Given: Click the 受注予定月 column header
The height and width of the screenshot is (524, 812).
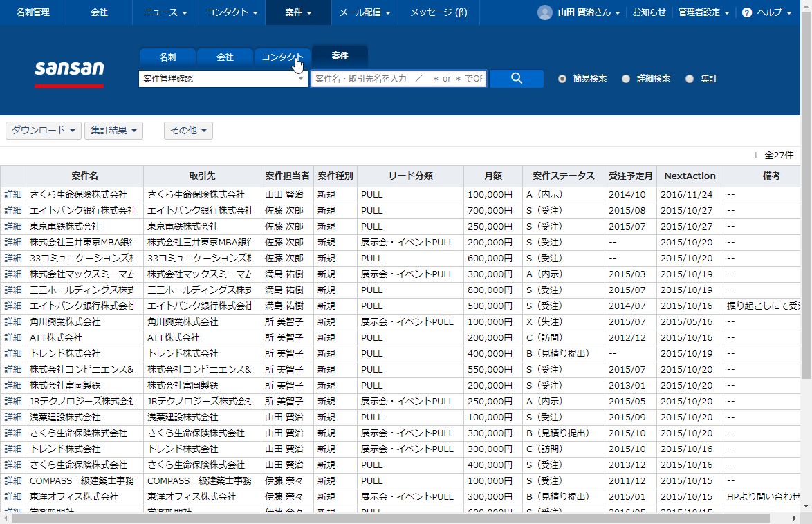Looking at the screenshot, I should click(631, 176).
